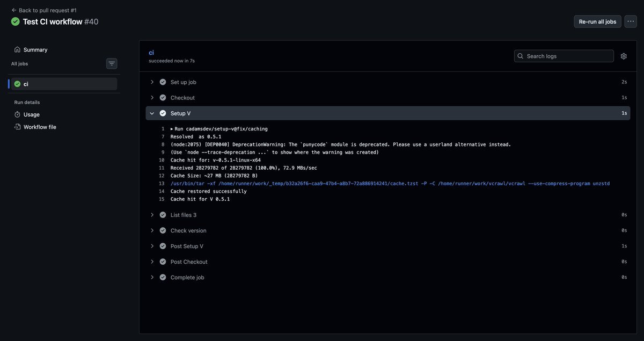Click the 'Cache Size: ~27 MB' log line

tap(214, 176)
